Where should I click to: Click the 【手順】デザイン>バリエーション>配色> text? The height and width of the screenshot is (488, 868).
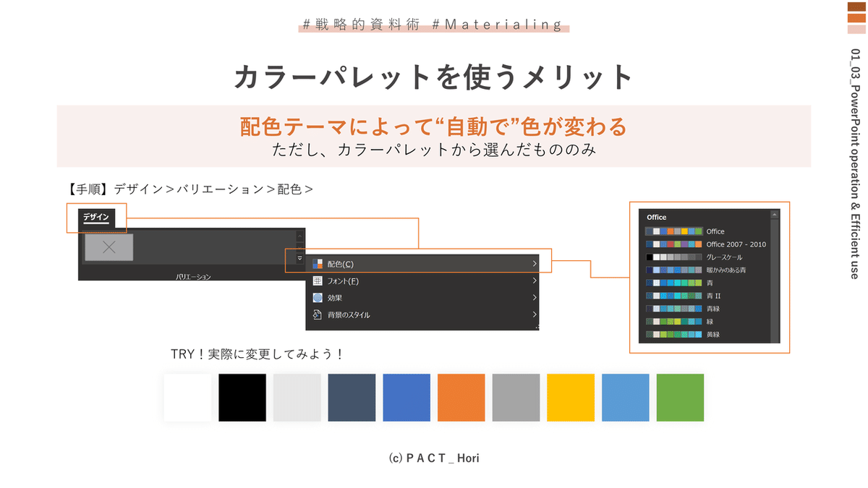tap(189, 190)
